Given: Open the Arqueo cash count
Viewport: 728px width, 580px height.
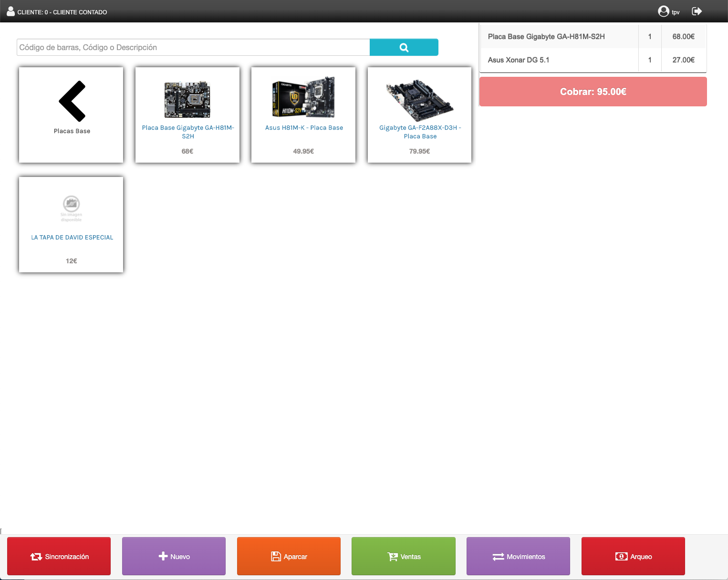Looking at the screenshot, I should coord(633,556).
